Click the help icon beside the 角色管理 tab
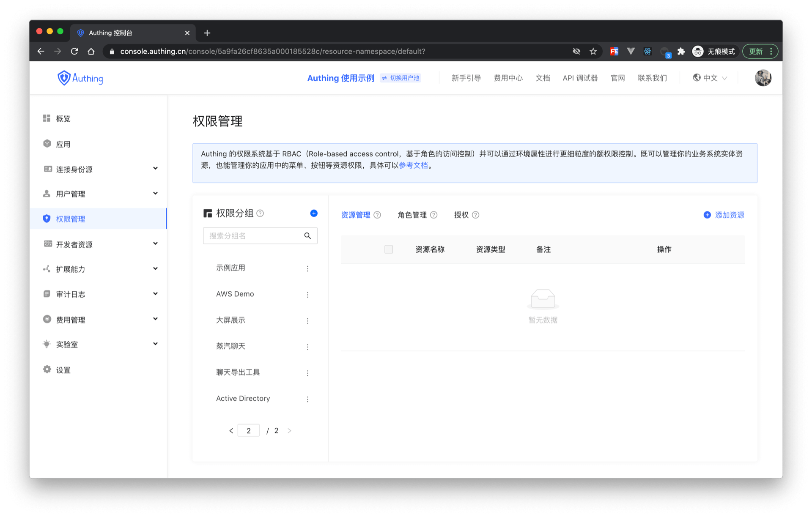 tap(433, 215)
